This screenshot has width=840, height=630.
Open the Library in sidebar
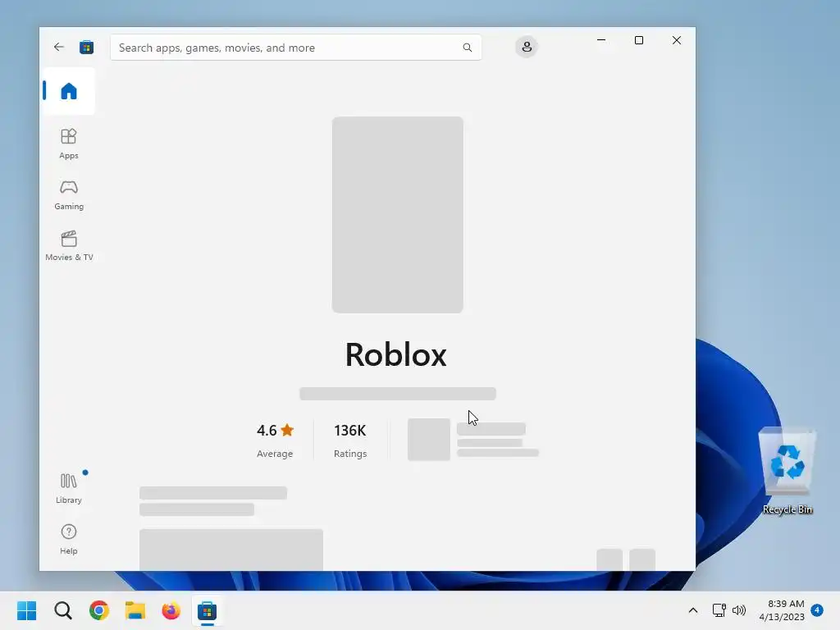tap(69, 488)
